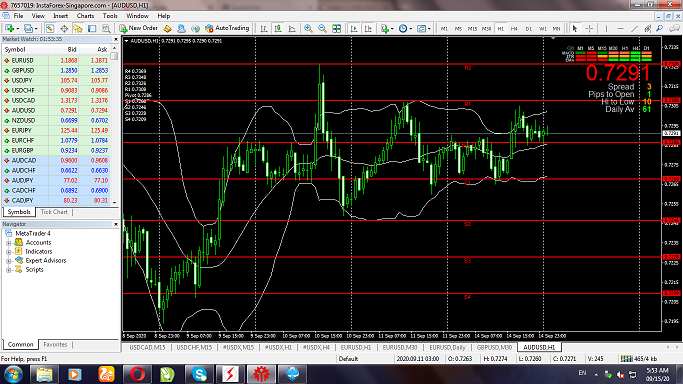This screenshot has width=683, height=384.
Task: Open the Indicators list toolbar icon
Action: pyautogui.click(x=385, y=28)
